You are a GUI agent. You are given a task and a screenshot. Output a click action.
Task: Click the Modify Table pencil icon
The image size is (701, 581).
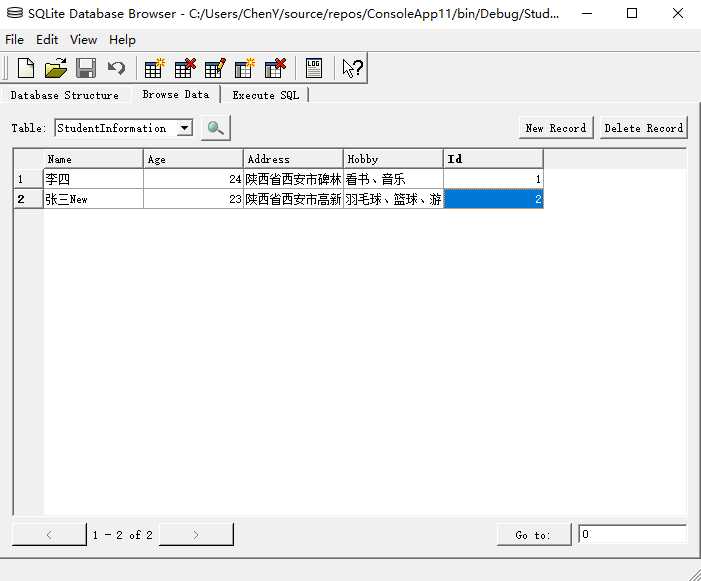pos(215,68)
